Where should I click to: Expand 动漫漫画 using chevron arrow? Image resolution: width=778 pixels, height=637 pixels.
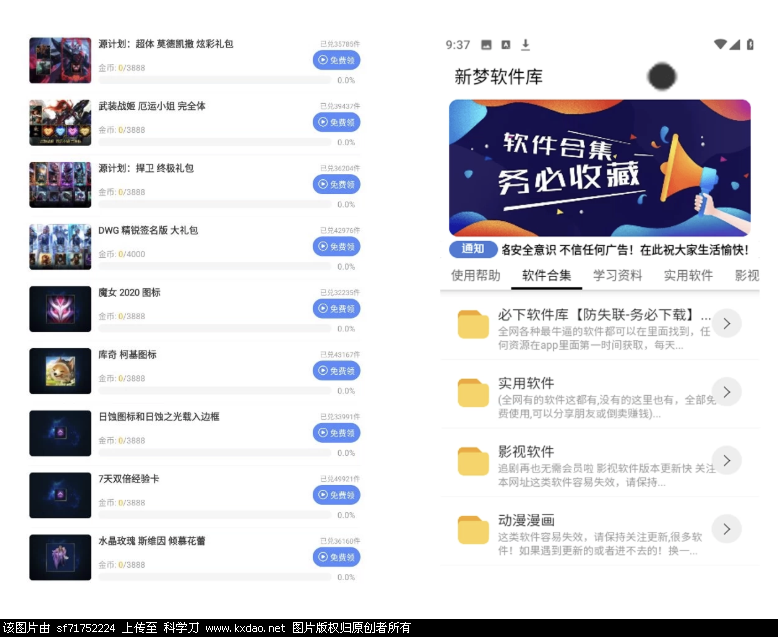pyautogui.click(x=727, y=528)
